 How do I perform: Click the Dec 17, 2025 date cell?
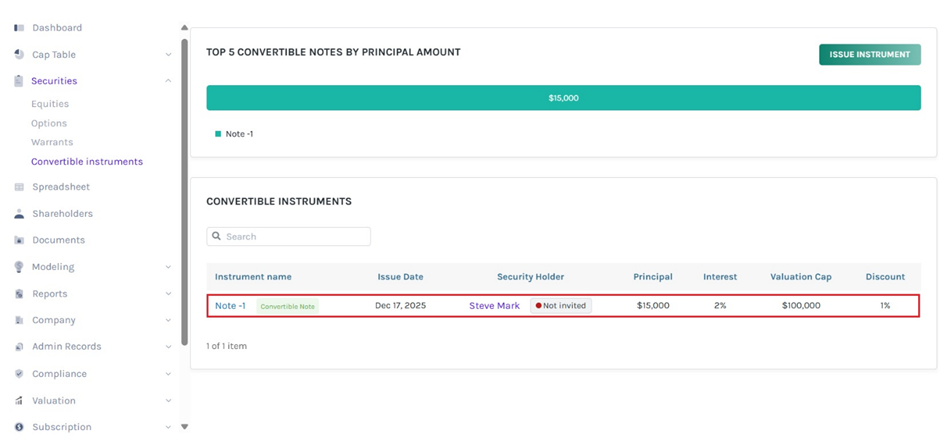pos(400,306)
